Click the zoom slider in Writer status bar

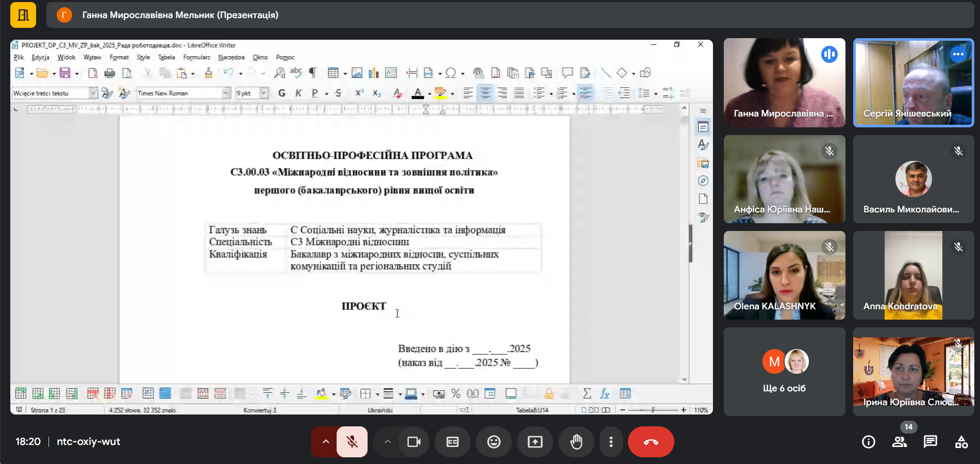[653, 410]
